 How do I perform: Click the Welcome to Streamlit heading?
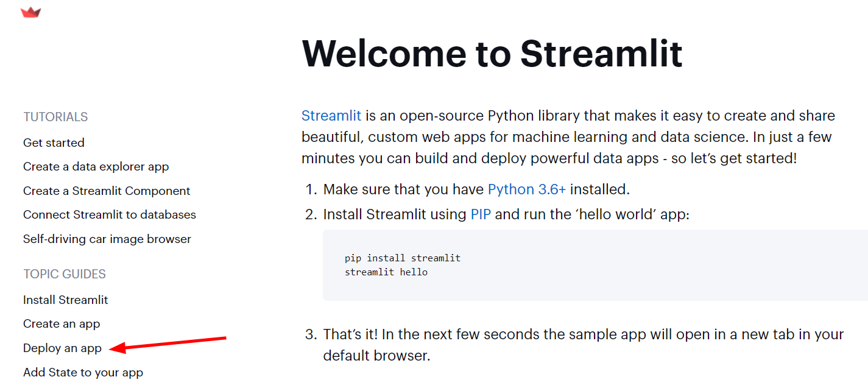[x=492, y=53]
